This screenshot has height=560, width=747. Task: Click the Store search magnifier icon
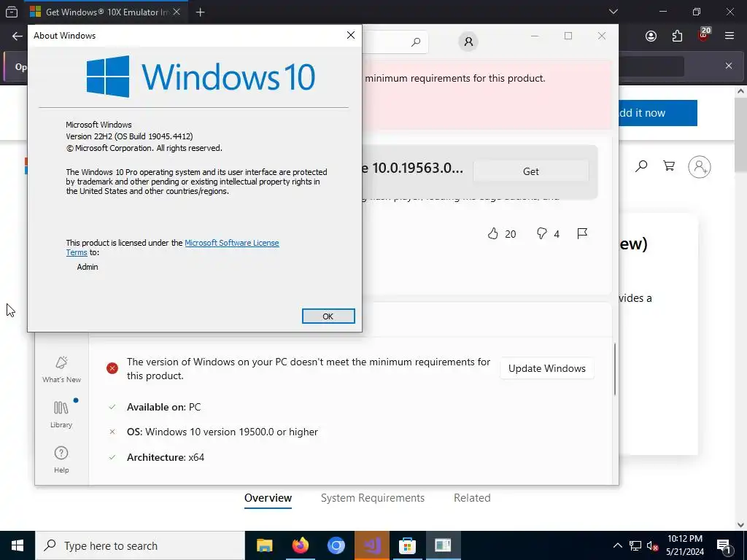pyautogui.click(x=416, y=42)
